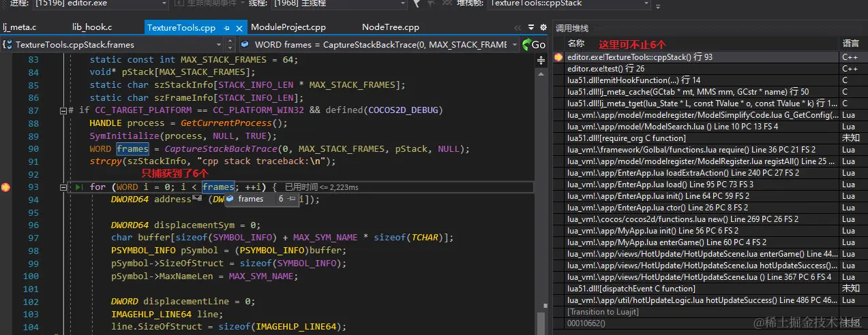Open the thread dropdown showing [1968]
868x335 pixels.
click(x=341, y=3)
